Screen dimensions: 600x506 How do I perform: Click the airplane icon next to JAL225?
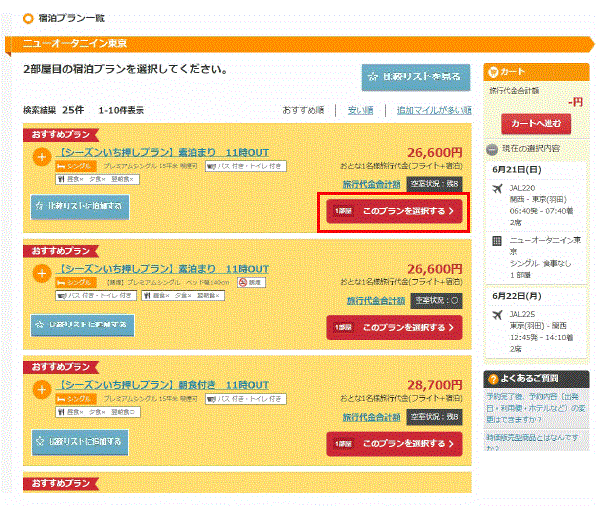point(497,315)
